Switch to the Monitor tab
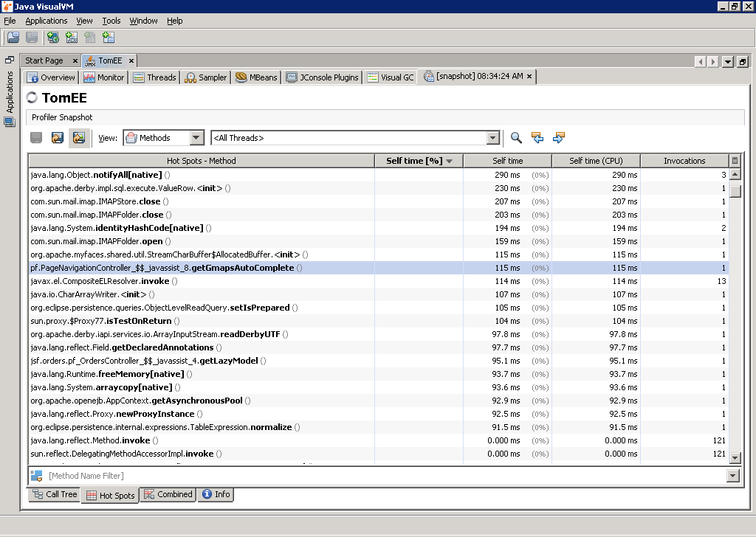The image size is (756, 537). 103,77
